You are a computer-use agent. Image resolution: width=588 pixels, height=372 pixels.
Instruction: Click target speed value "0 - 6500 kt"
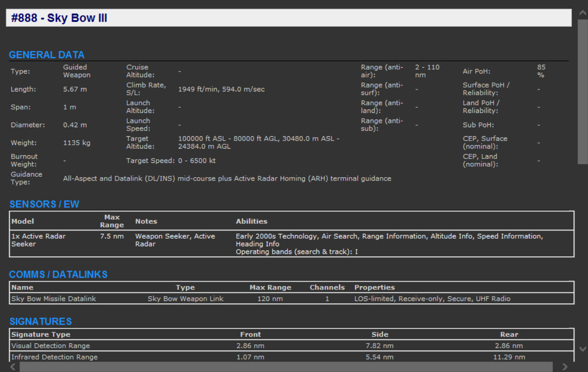197,161
